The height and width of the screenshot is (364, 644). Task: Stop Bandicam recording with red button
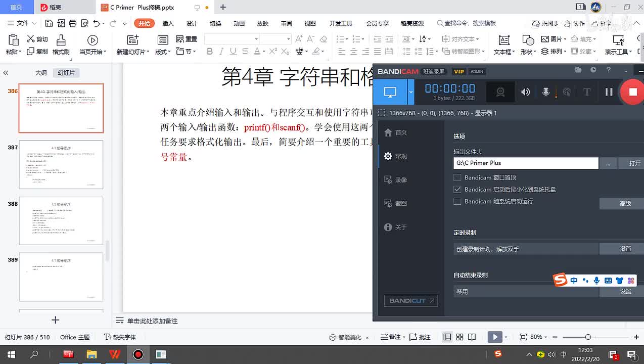(632, 92)
